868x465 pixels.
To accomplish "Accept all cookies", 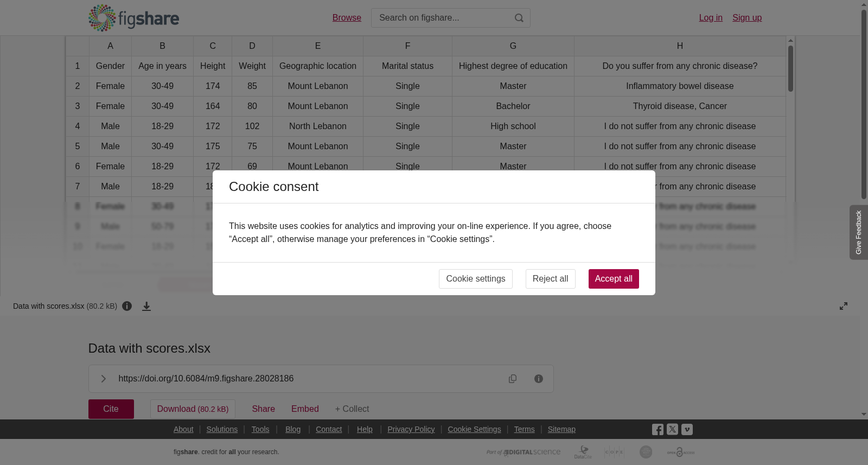I will [614, 279].
